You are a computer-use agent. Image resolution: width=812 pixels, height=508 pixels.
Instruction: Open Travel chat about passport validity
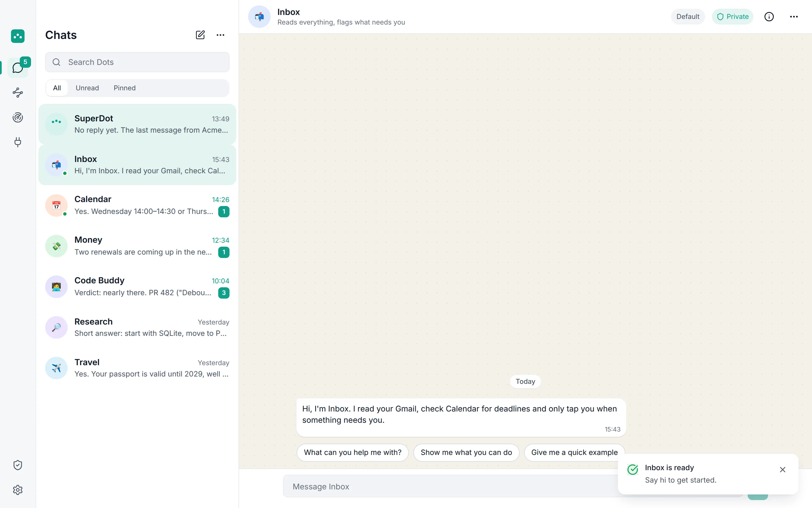(x=137, y=368)
